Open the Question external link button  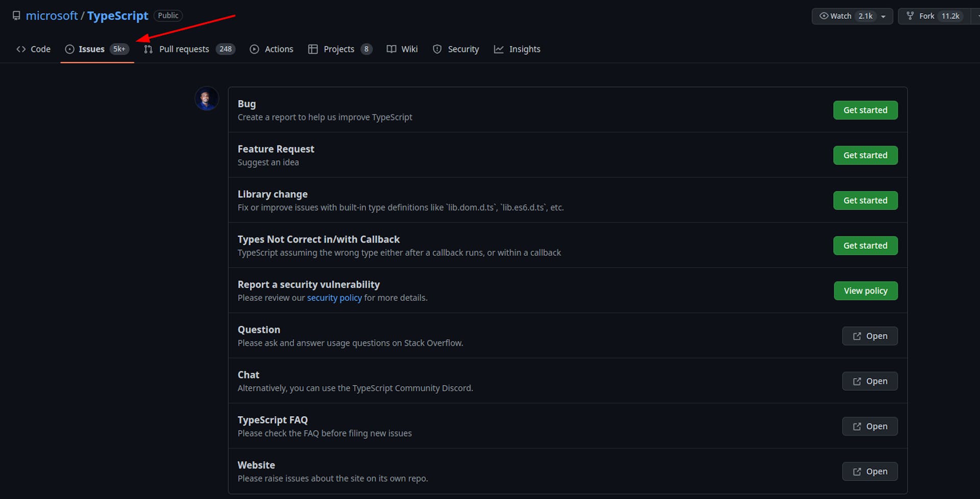tap(870, 336)
